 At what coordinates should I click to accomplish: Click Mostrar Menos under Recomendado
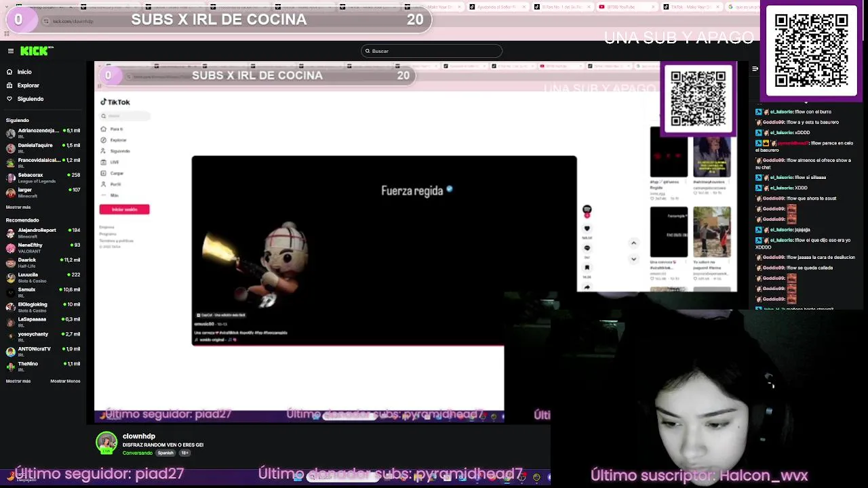[x=65, y=381]
